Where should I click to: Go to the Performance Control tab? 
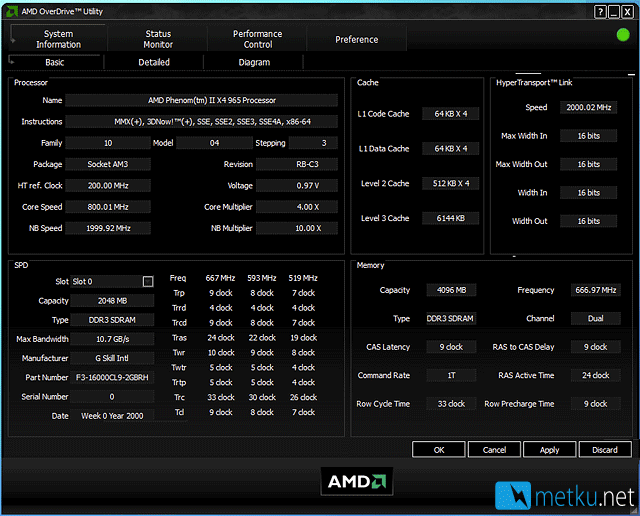tap(257, 39)
